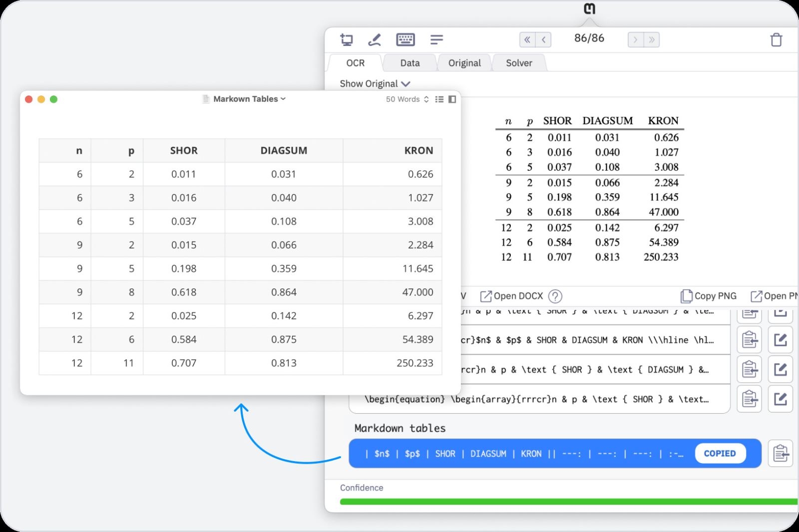Click the 50 Words count stepper
This screenshot has width=799, height=532.
coord(426,99)
